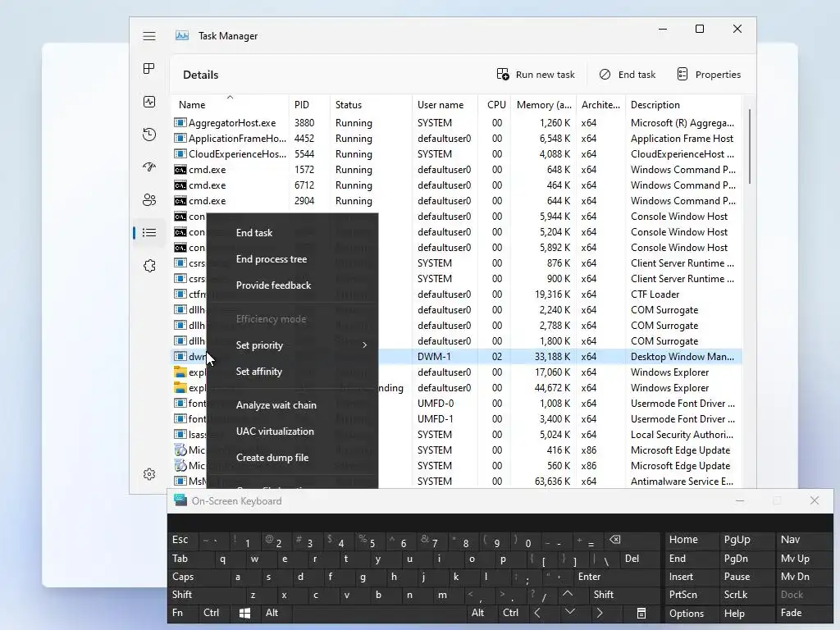The width and height of the screenshot is (840, 630).
Task: Sort by User name column header
Action: [445, 104]
